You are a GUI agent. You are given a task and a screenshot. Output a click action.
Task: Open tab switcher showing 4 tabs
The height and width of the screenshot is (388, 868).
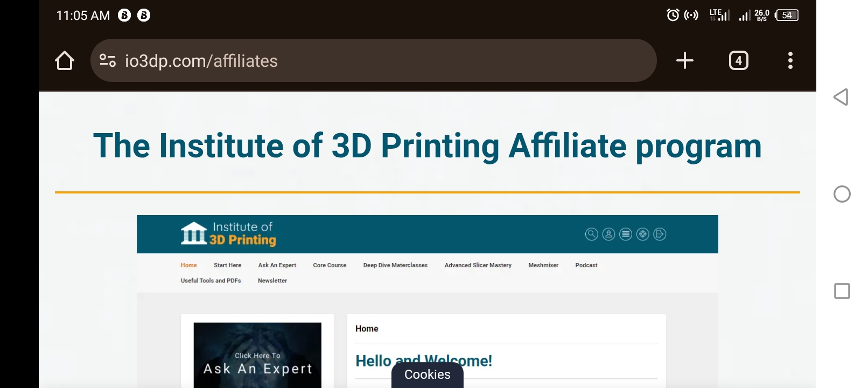(x=738, y=60)
